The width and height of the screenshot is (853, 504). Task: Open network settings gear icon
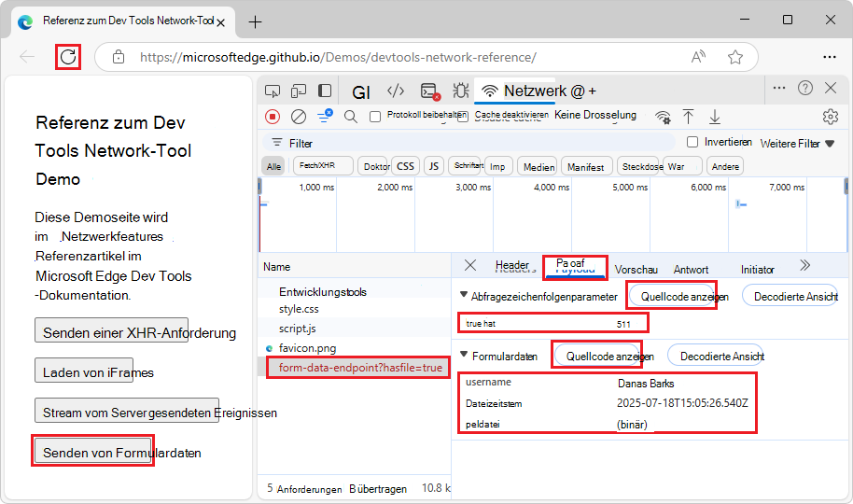tap(830, 117)
